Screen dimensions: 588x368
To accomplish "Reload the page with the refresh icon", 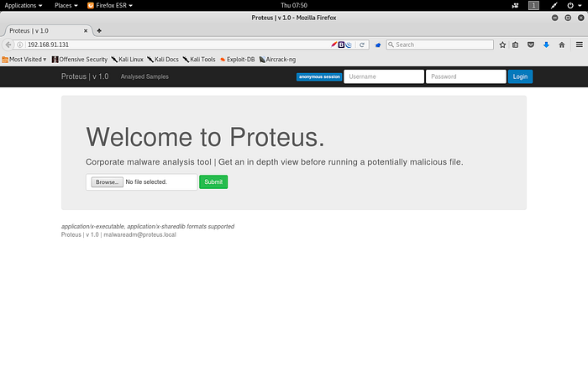I will coord(362,45).
